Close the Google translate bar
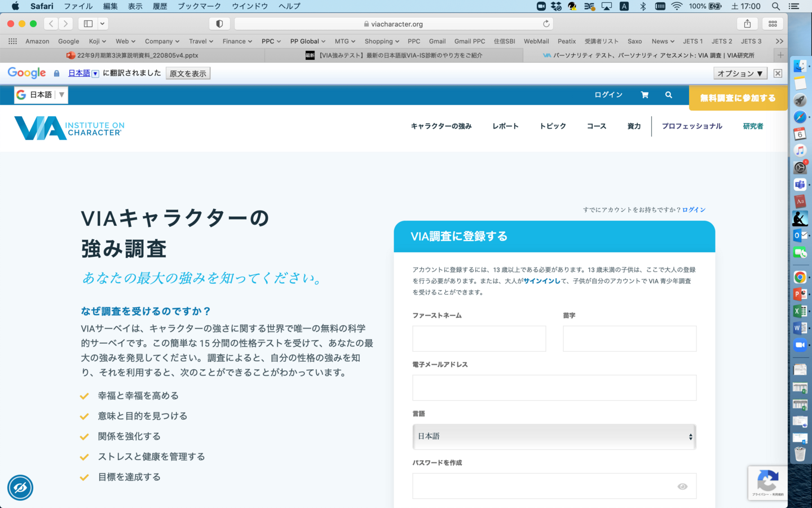Screen dimensions: 812x508 tap(778, 73)
